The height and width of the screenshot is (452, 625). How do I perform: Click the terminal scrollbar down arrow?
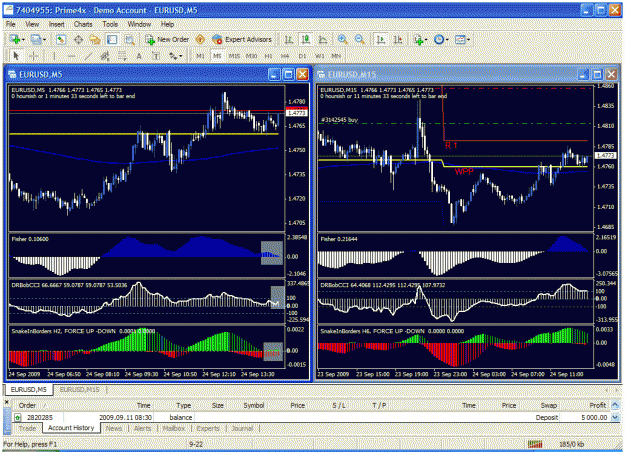pos(615,417)
